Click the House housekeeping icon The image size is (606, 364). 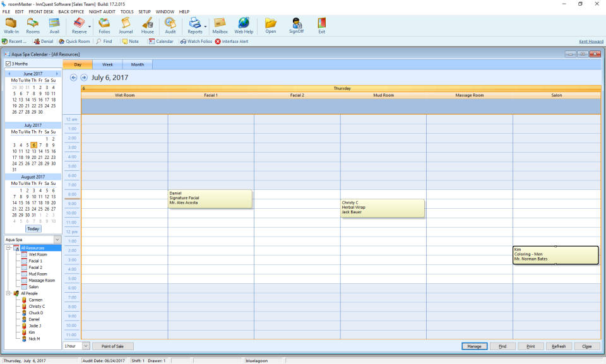click(147, 25)
